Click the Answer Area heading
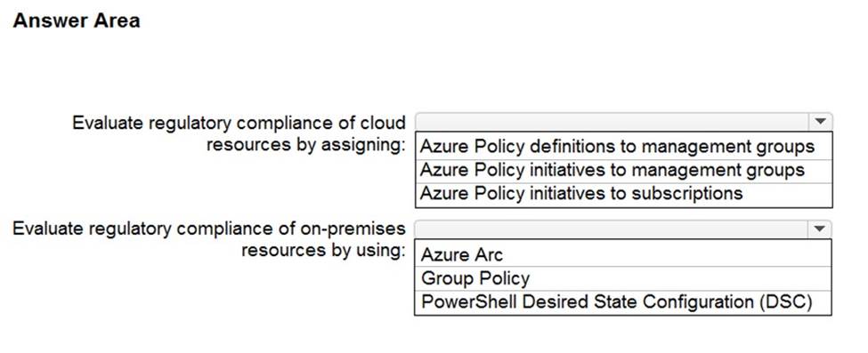 point(77,21)
